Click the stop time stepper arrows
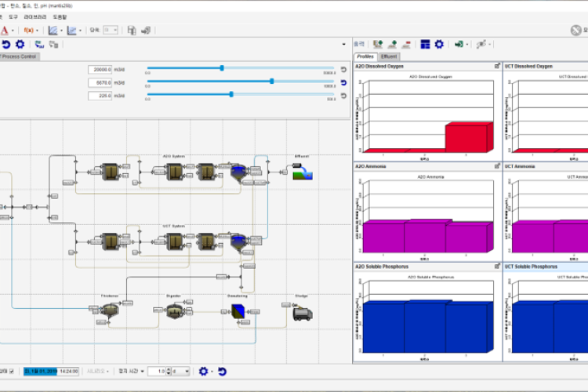 pos(169,372)
